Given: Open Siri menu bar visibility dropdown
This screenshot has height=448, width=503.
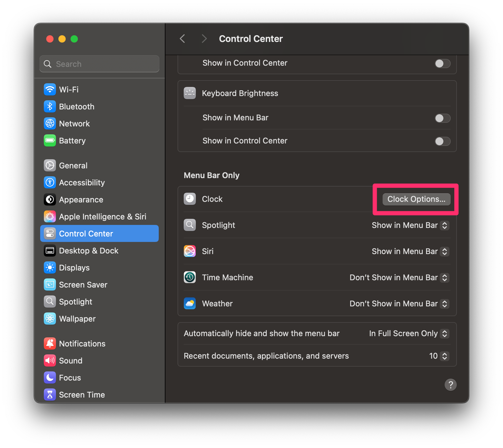Looking at the screenshot, I should click(x=411, y=251).
